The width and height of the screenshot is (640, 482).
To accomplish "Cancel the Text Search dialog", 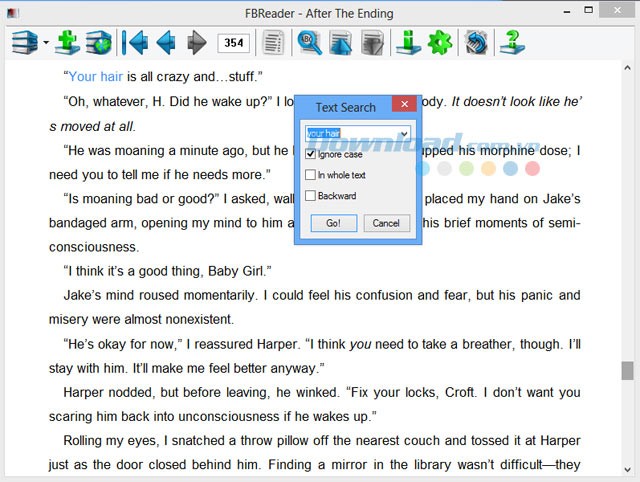I will (386, 223).
